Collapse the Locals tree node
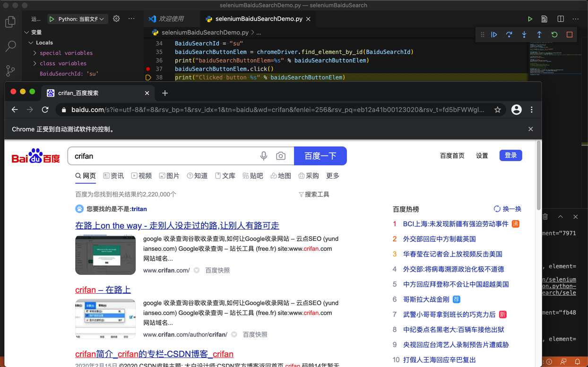588x367 pixels. tap(31, 43)
